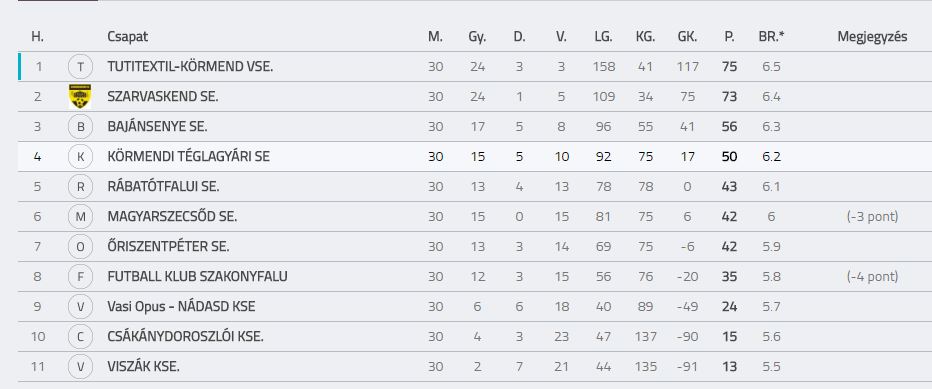This screenshot has height=389, width=932.
Task: Click the M badge for Magyarszecsőd
Action: click(80, 217)
